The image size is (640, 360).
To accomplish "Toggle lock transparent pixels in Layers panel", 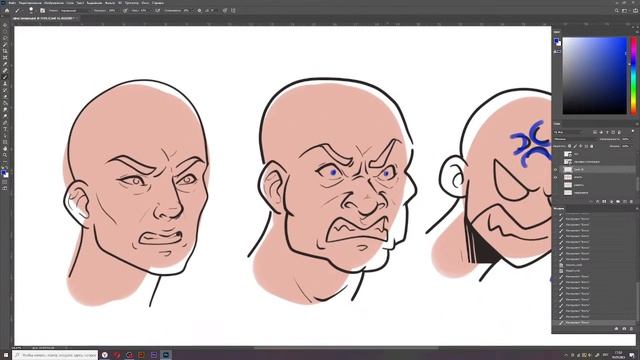I will [569, 146].
